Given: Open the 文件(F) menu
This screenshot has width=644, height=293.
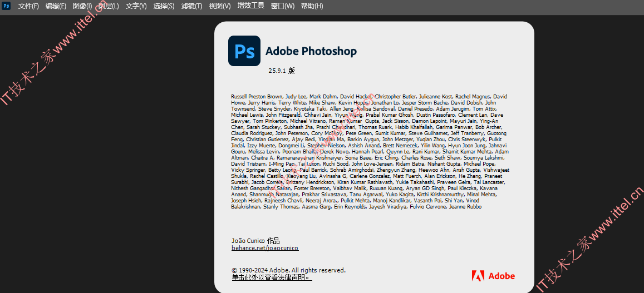Looking at the screenshot, I should [x=28, y=6].
